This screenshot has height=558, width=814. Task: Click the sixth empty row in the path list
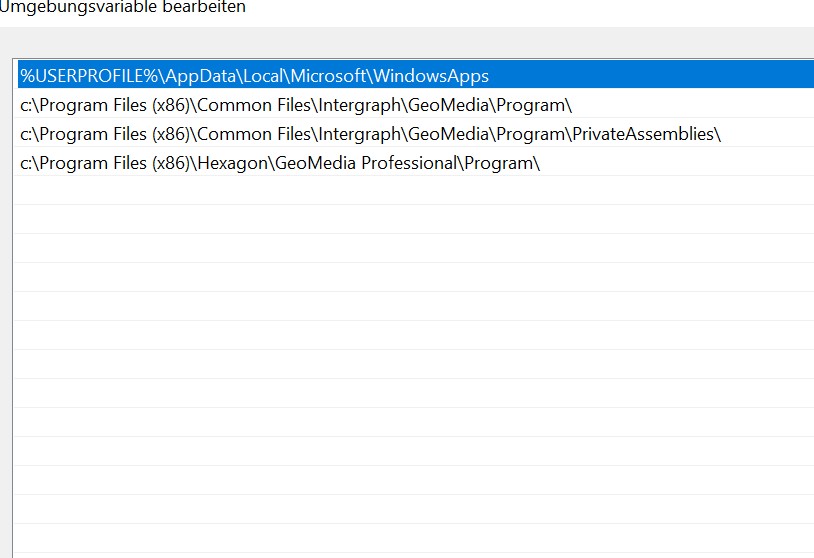400,336
